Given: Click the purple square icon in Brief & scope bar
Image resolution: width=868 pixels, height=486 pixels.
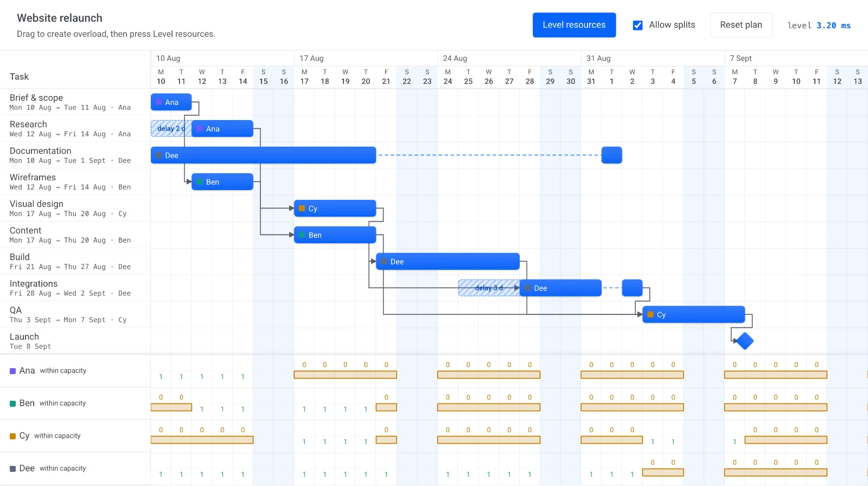Looking at the screenshot, I should pos(159,102).
